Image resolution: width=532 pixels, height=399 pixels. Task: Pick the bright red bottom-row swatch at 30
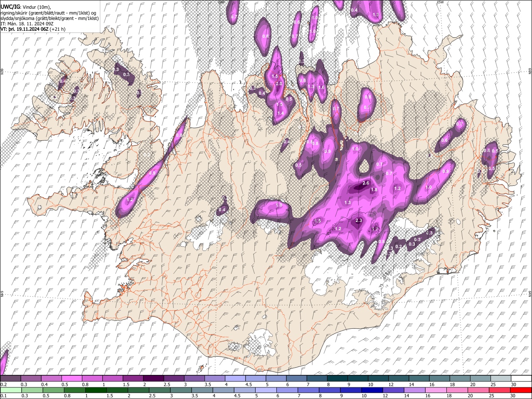521,390
